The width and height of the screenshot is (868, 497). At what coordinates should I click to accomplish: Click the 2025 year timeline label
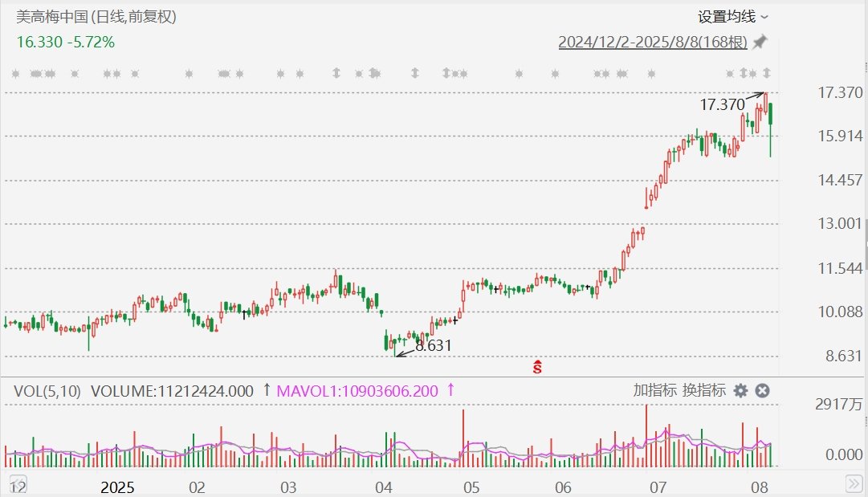(117, 487)
